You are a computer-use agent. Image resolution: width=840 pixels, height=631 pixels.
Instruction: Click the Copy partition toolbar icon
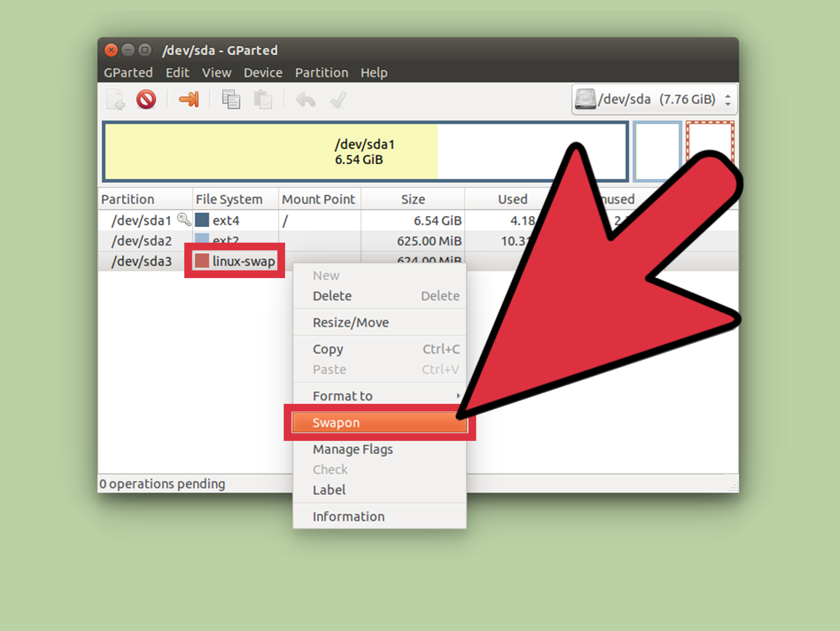(231, 100)
